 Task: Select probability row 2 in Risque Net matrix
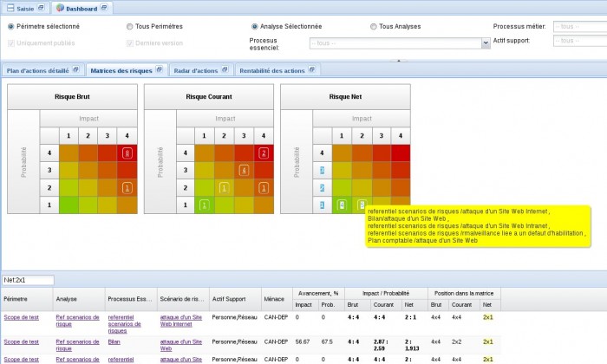tap(322, 188)
